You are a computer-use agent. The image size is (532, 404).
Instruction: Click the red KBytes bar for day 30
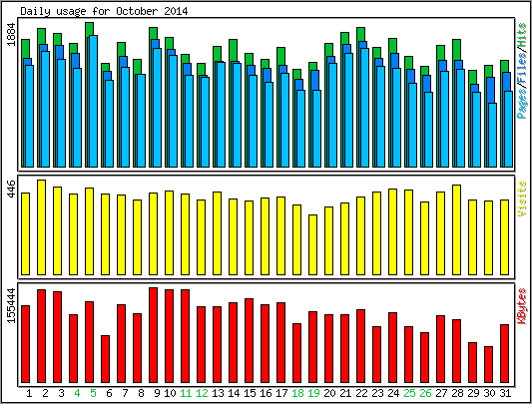click(488, 365)
